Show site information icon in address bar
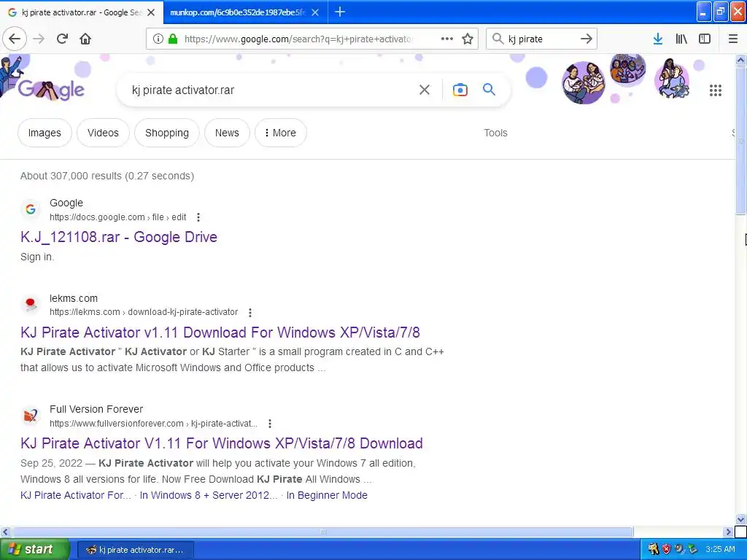Image resolution: width=747 pixels, height=560 pixels. 158,39
